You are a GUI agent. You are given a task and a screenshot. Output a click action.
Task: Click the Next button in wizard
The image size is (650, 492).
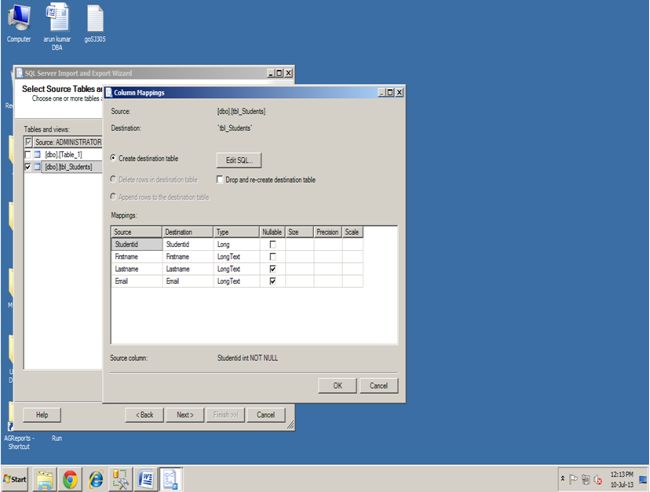tap(185, 415)
